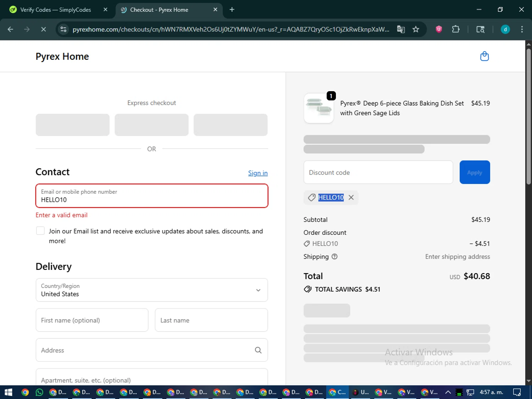Click the Enter a valid email error

pyautogui.click(x=61, y=215)
